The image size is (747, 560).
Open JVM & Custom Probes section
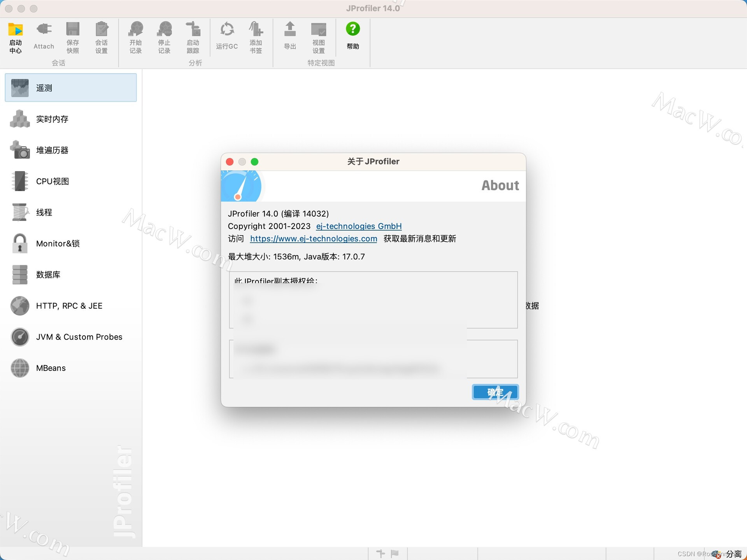pos(71,337)
